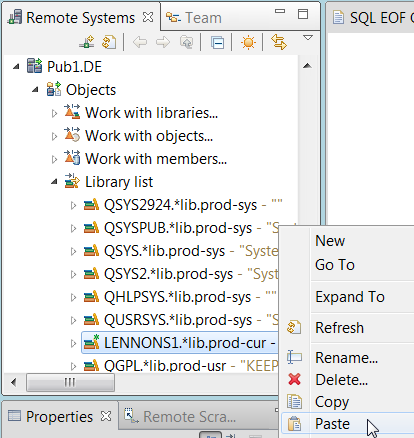The image size is (414, 438).
Task: Click the horizontal scrollbar left arrow
Action: tap(13, 382)
